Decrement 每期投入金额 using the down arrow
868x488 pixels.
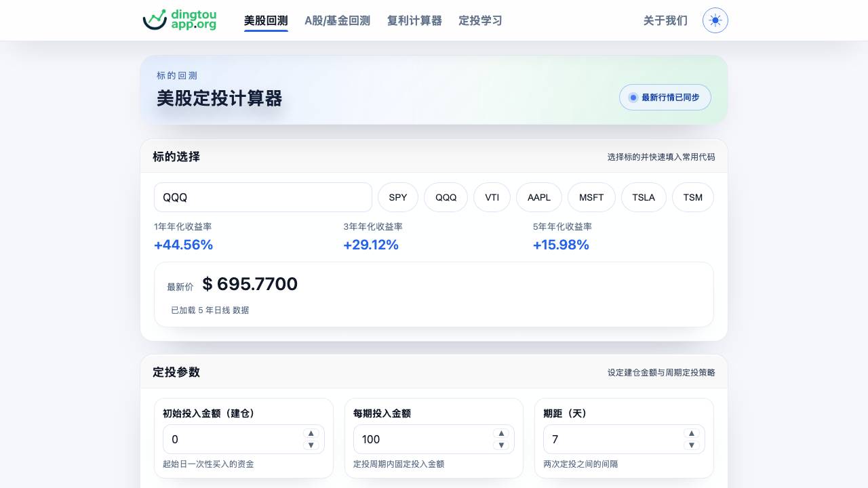(x=501, y=445)
